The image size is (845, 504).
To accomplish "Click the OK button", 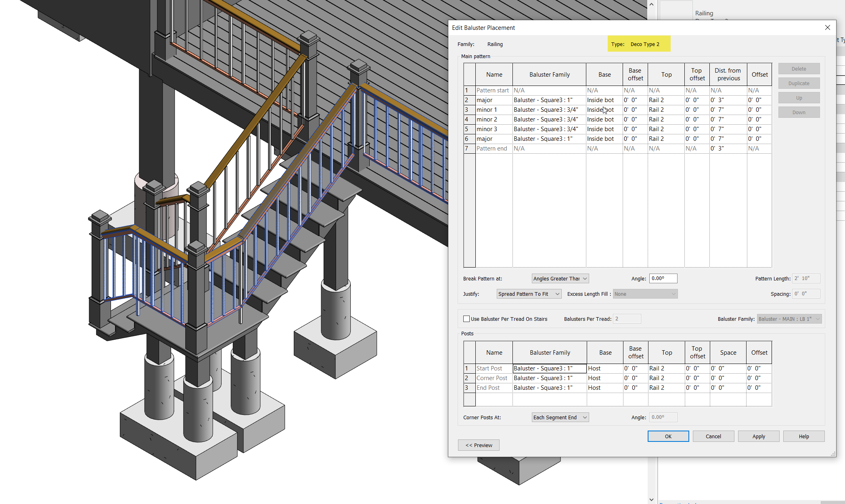I will 668,436.
